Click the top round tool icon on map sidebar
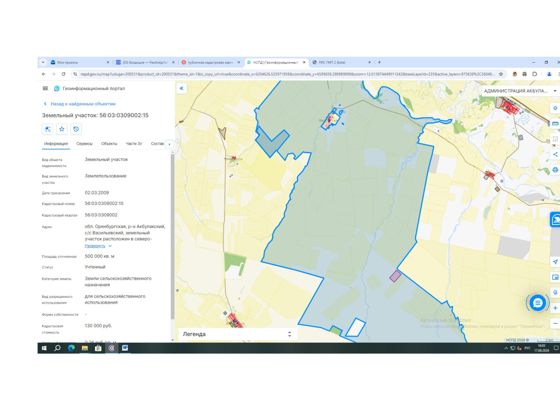Screen dimensions: 560x396 tap(555, 108)
